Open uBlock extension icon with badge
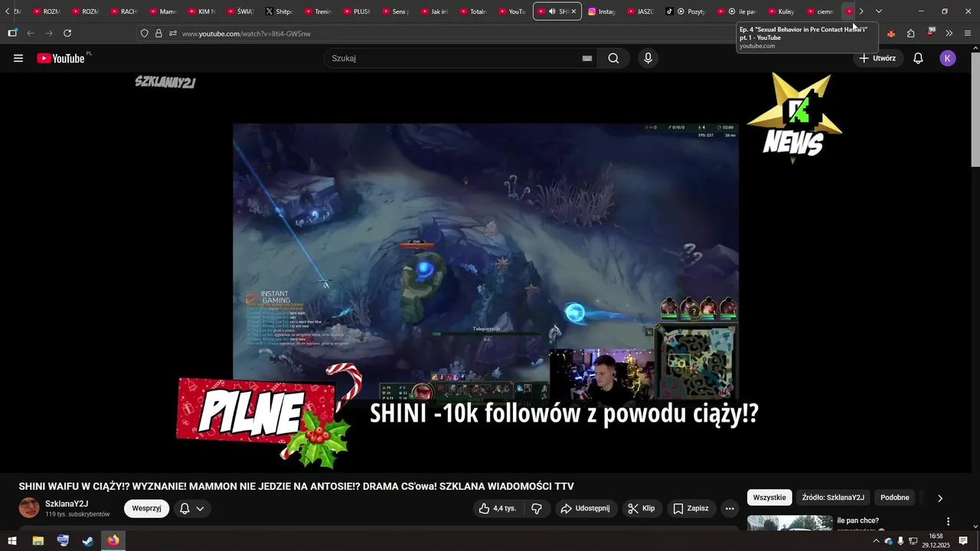This screenshot has width=980, height=551. click(931, 33)
